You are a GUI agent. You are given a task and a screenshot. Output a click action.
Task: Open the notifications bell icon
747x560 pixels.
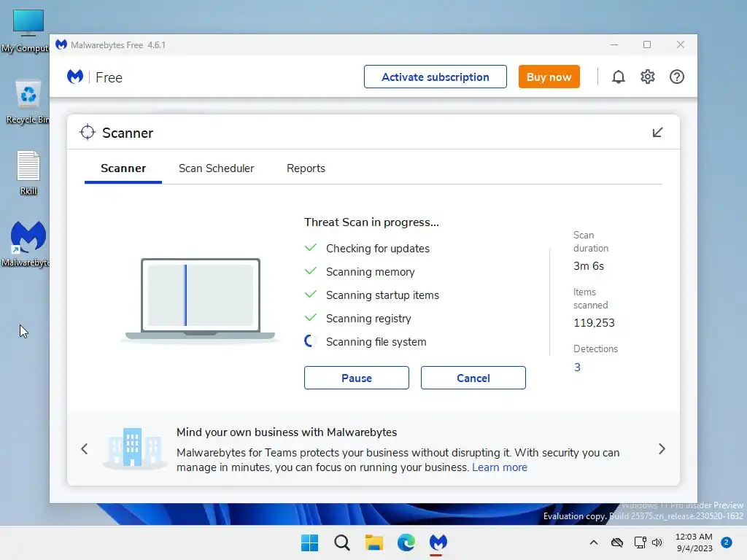[618, 77]
